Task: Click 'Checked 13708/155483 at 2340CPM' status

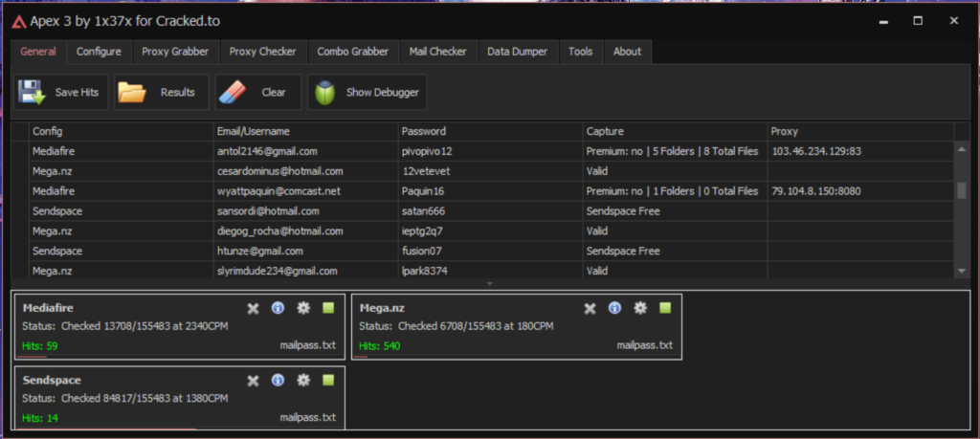Action: tap(145, 326)
